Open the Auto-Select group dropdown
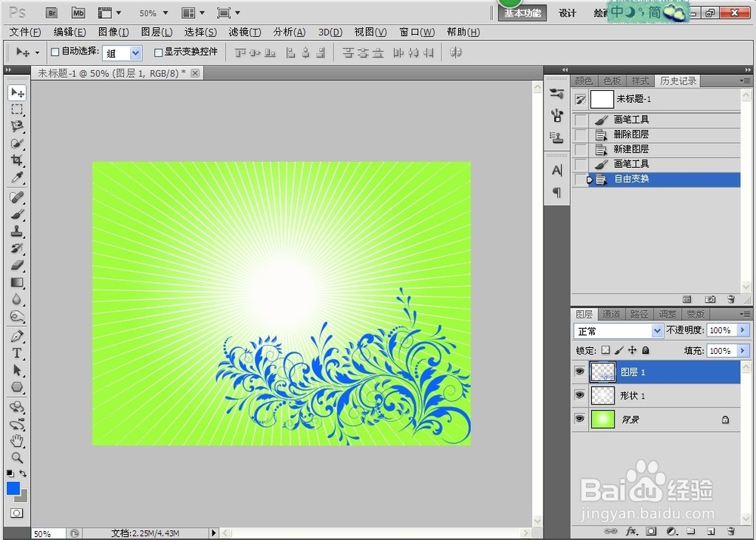The height and width of the screenshot is (540, 756). pos(136,53)
